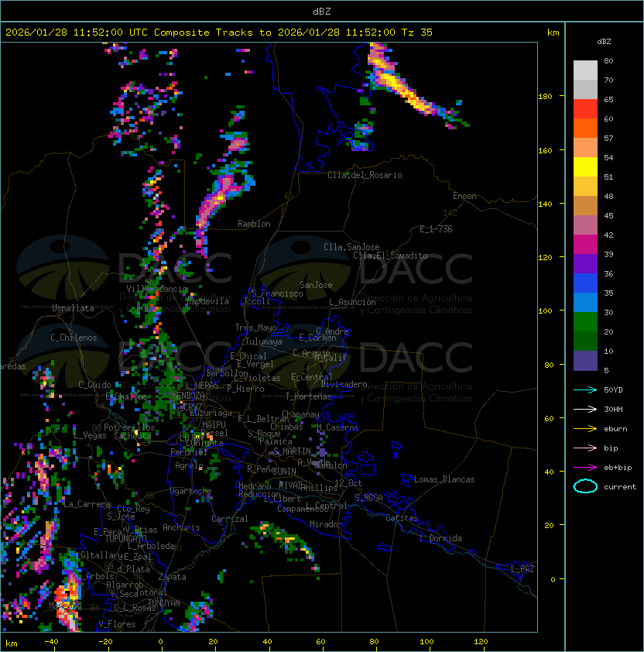Click the TUNUYAN label on map
This screenshot has width=644, height=652.
pos(164,602)
